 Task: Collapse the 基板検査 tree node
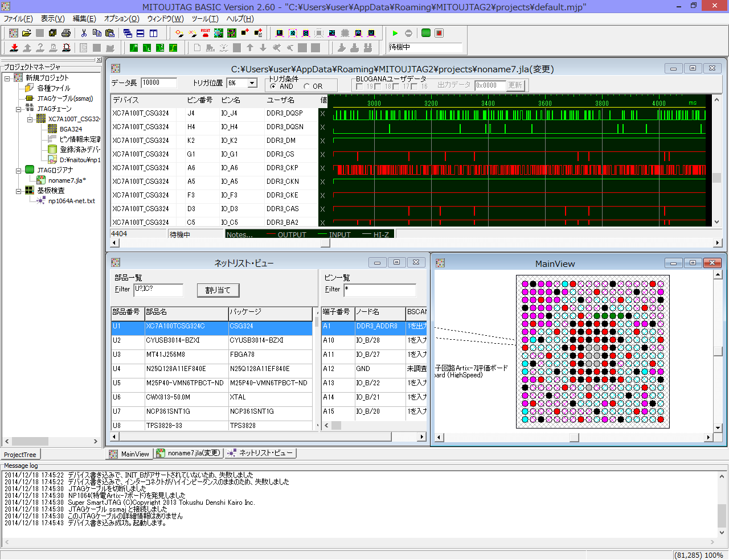(x=19, y=191)
